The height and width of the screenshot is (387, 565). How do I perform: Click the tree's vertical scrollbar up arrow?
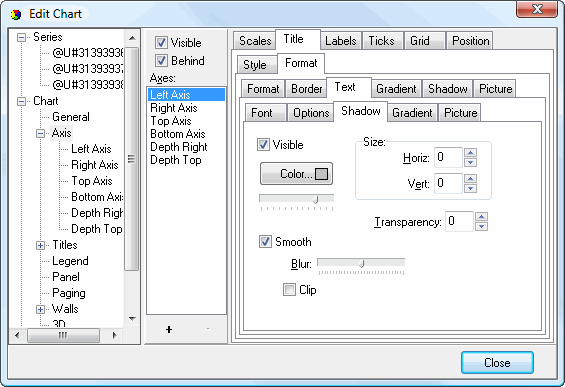point(132,38)
